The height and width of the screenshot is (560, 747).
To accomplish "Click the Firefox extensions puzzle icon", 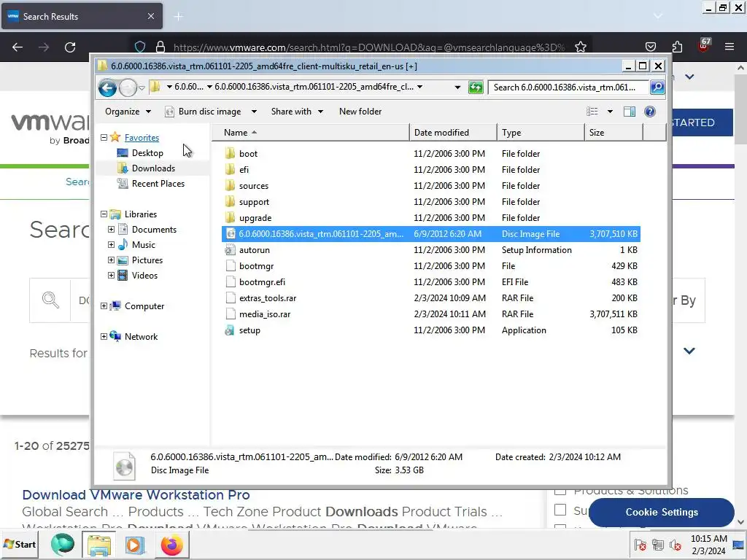I will (x=677, y=47).
